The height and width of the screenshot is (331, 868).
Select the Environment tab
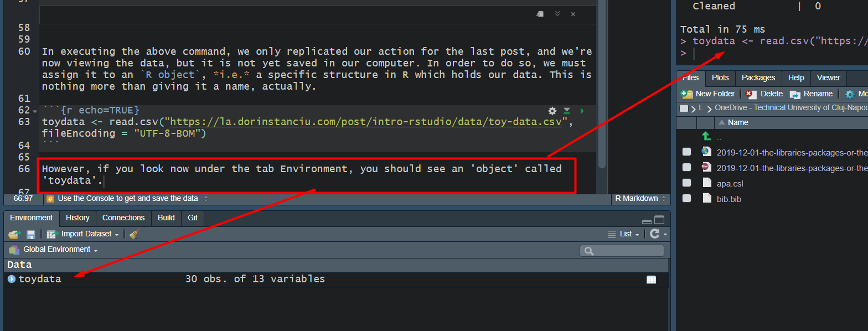[x=32, y=218]
